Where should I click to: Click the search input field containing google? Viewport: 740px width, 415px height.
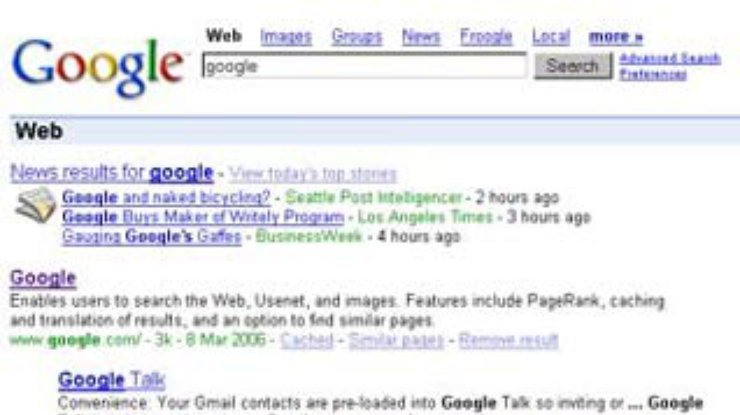(x=364, y=66)
